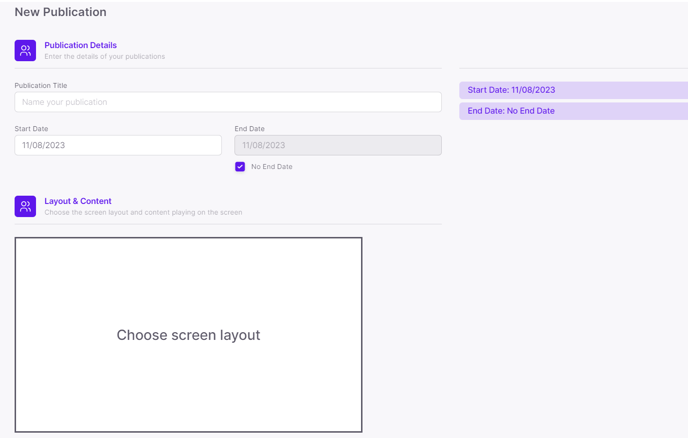Click the Publication Title field label
This screenshot has height=438, width=688.
coord(41,86)
